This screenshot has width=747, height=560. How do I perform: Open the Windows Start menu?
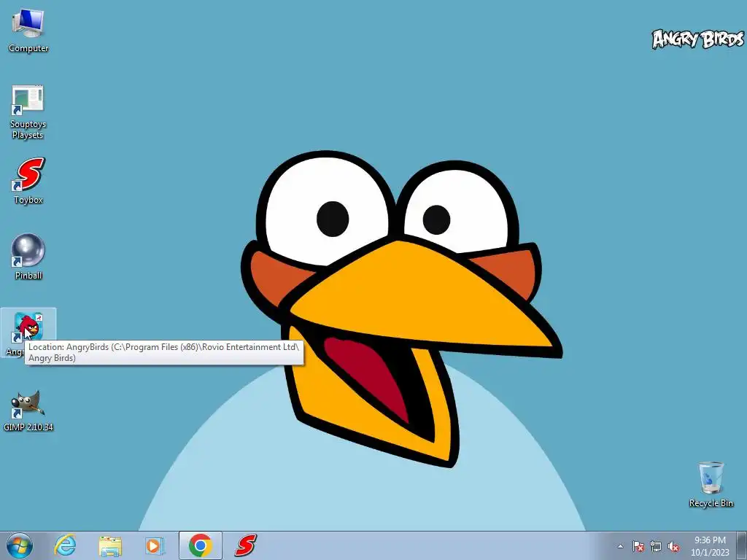pyautogui.click(x=20, y=545)
